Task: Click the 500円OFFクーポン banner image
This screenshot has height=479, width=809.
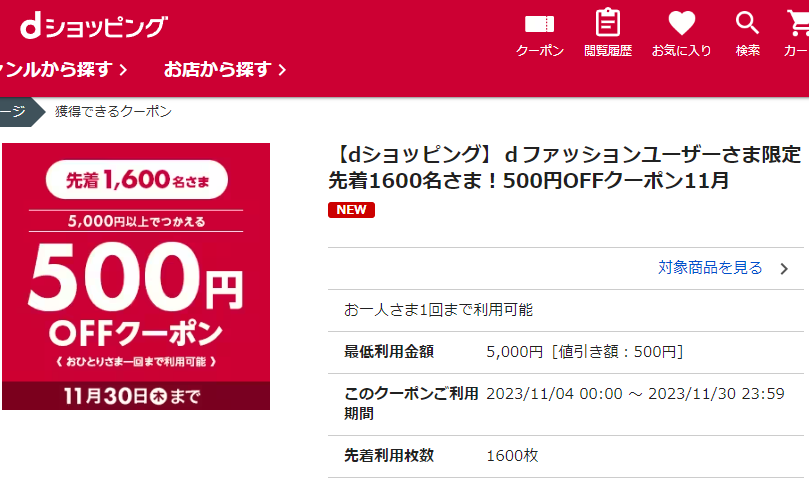Action: click(136, 276)
